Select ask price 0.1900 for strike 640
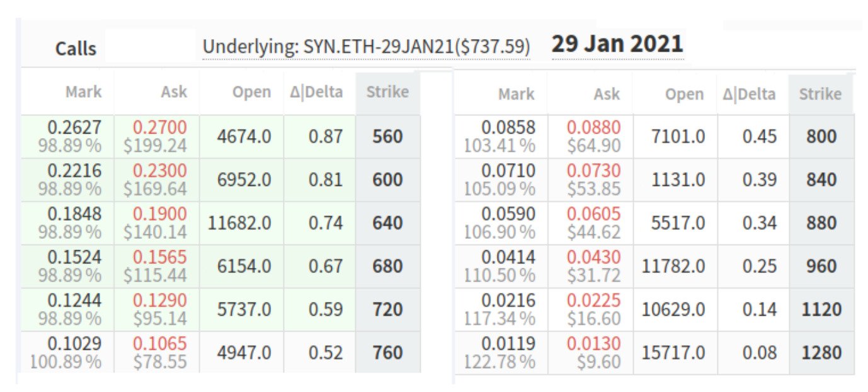The width and height of the screenshot is (868, 392). point(160,214)
